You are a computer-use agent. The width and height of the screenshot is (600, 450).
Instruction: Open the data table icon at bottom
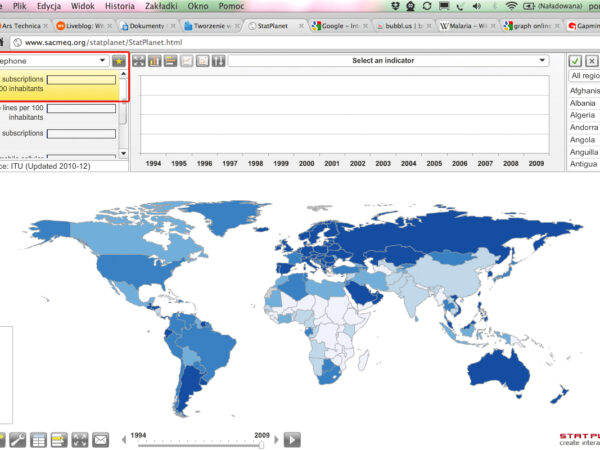38,439
